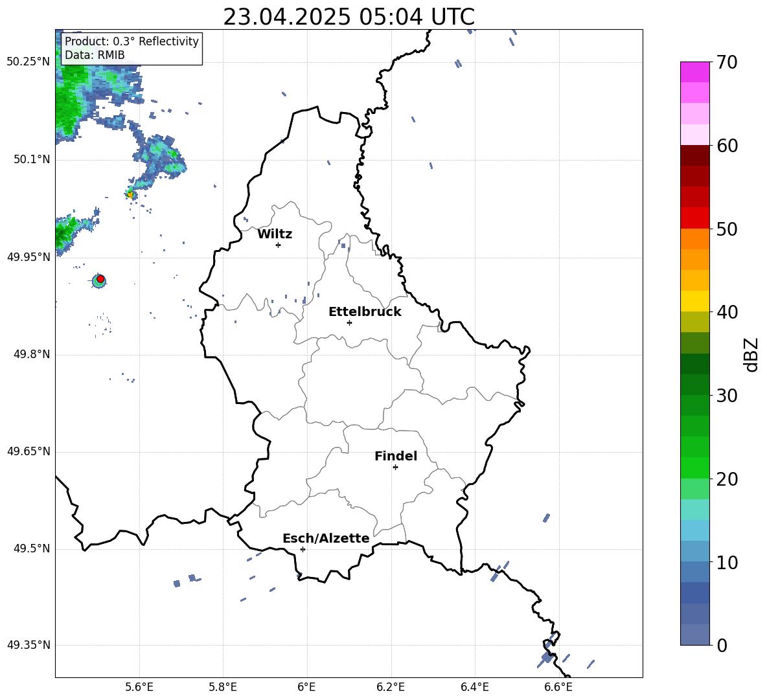Click the colorbar tick value 10
Image resolution: width=767 pixels, height=700 pixels.
[727, 562]
